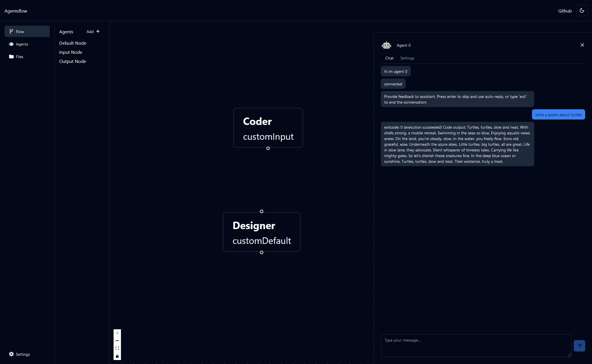Click the Coder node's bottom connection handle
592x364 pixels.
(x=268, y=148)
